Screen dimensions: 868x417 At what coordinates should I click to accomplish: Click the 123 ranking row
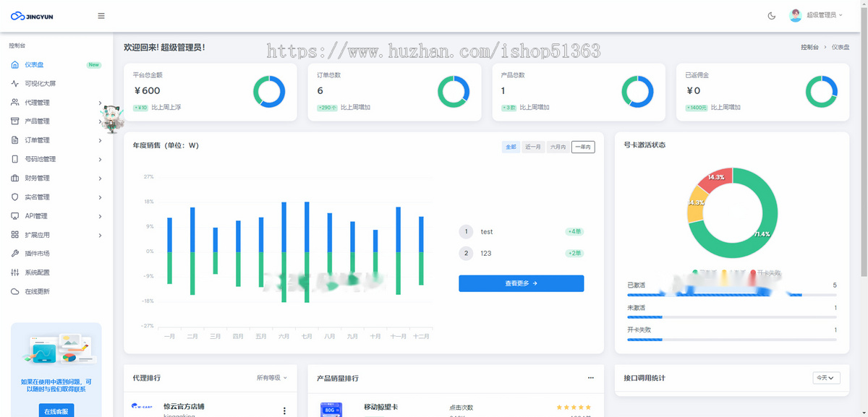(x=521, y=254)
